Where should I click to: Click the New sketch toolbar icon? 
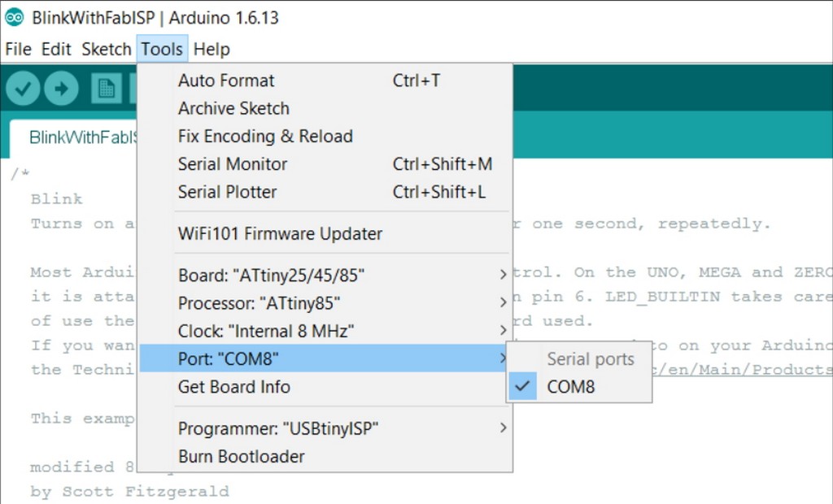point(106,89)
